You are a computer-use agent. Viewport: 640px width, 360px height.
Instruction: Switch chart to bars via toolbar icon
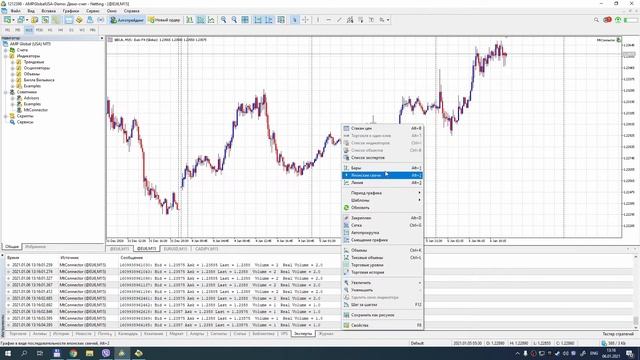point(190,20)
